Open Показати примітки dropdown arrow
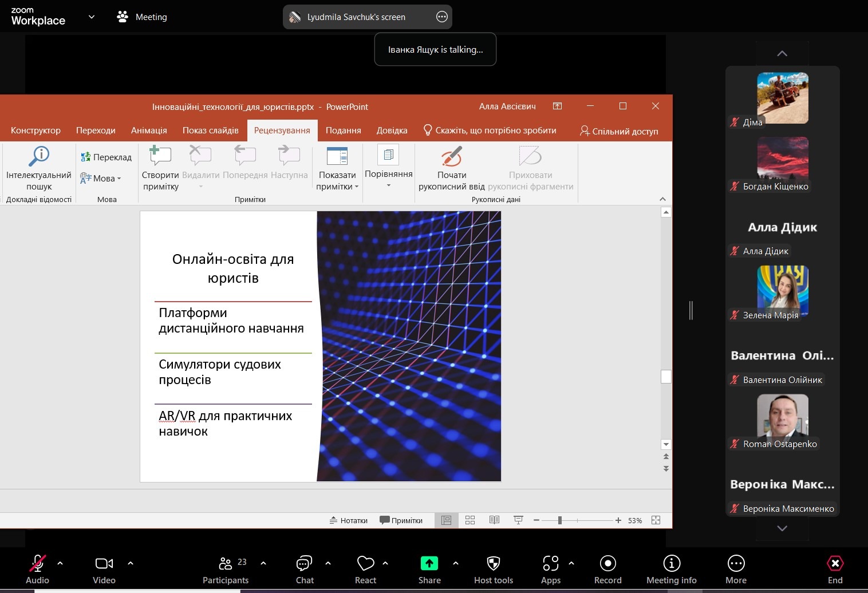Screen dimensions: 868x593 [x=356, y=187]
